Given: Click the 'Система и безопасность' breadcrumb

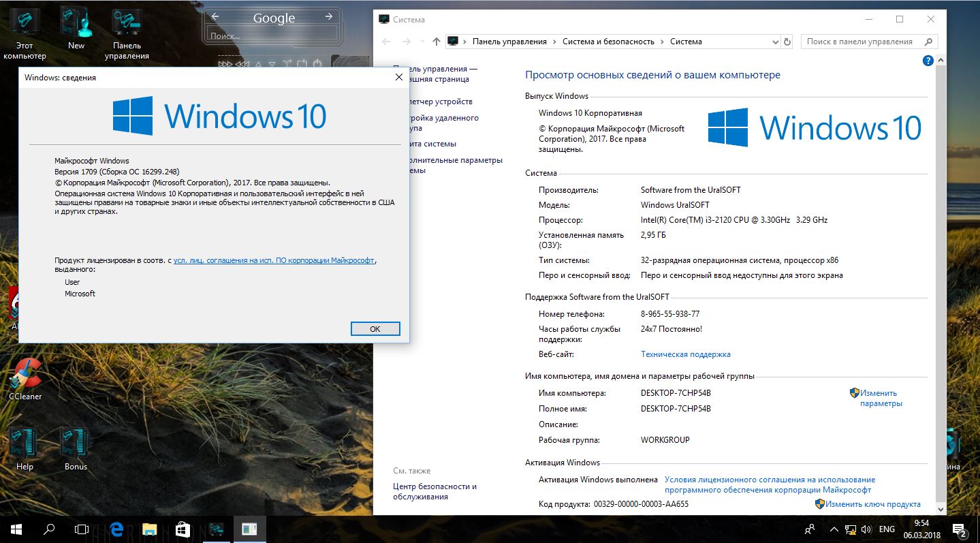Looking at the screenshot, I should (608, 42).
